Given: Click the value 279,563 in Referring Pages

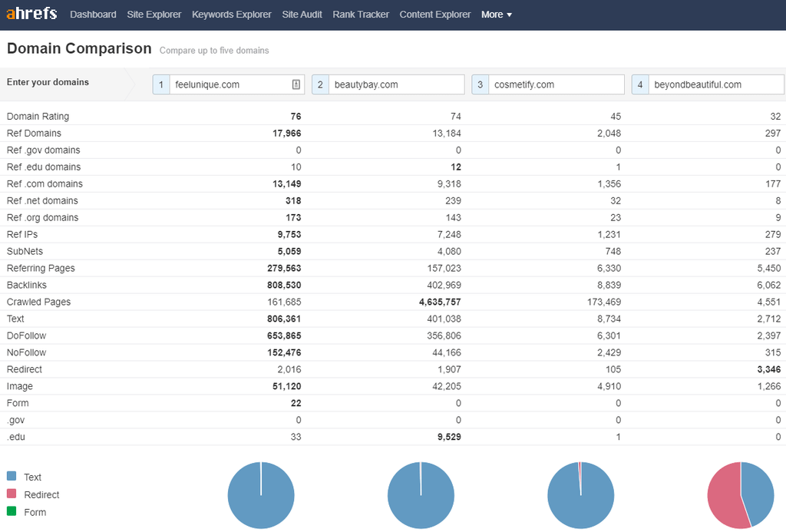Looking at the screenshot, I should [x=284, y=268].
